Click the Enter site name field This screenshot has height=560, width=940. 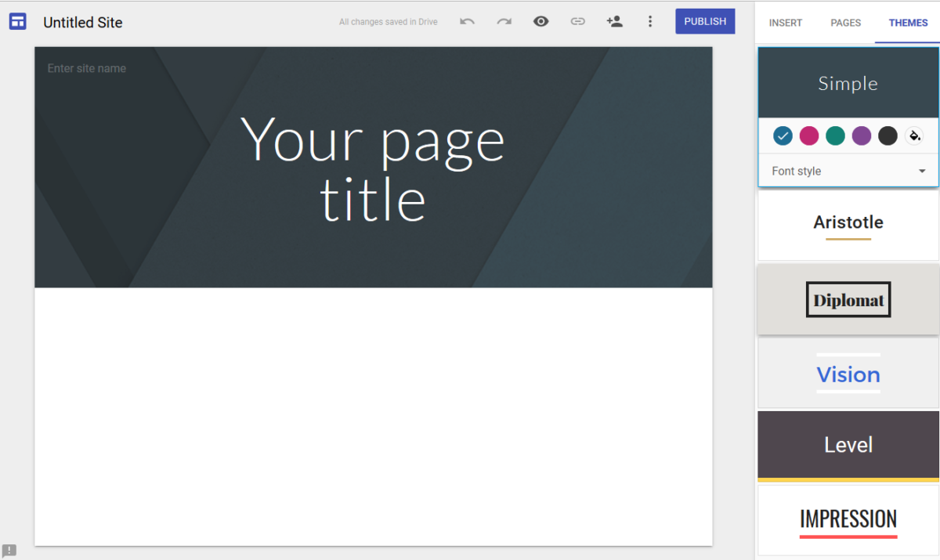pyautogui.click(x=87, y=68)
